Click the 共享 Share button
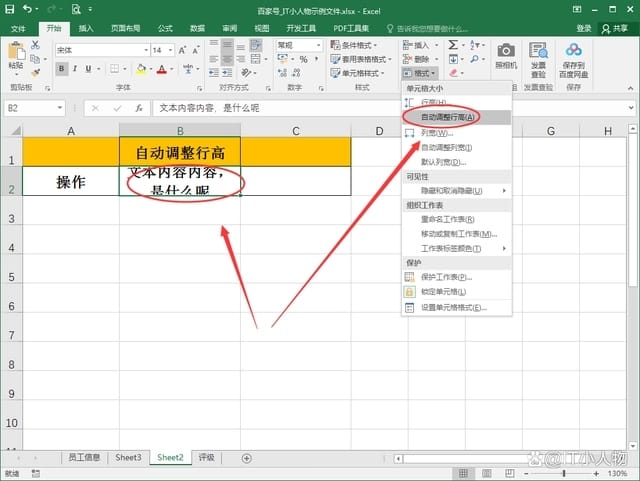Viewport: 640px width, 481px height. (615, 28)
